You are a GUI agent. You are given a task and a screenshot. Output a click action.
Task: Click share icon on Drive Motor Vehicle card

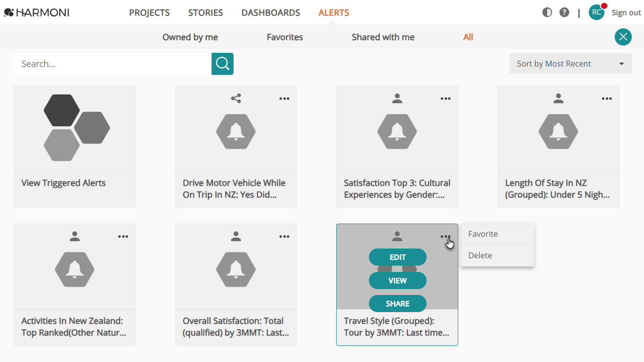(x=236, y=98)
